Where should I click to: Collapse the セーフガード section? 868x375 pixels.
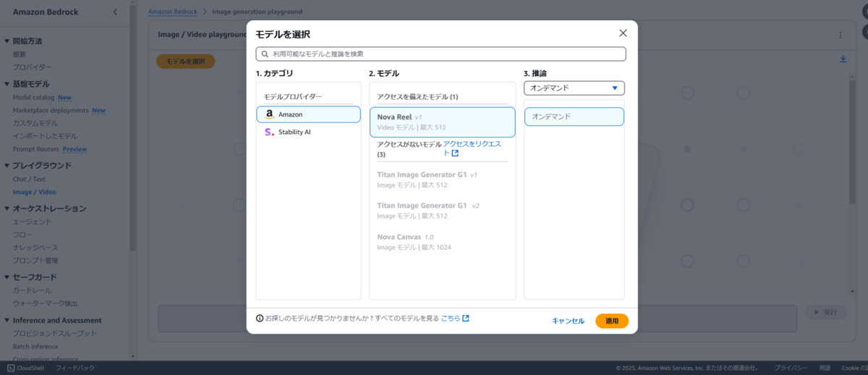pos(7,277)
